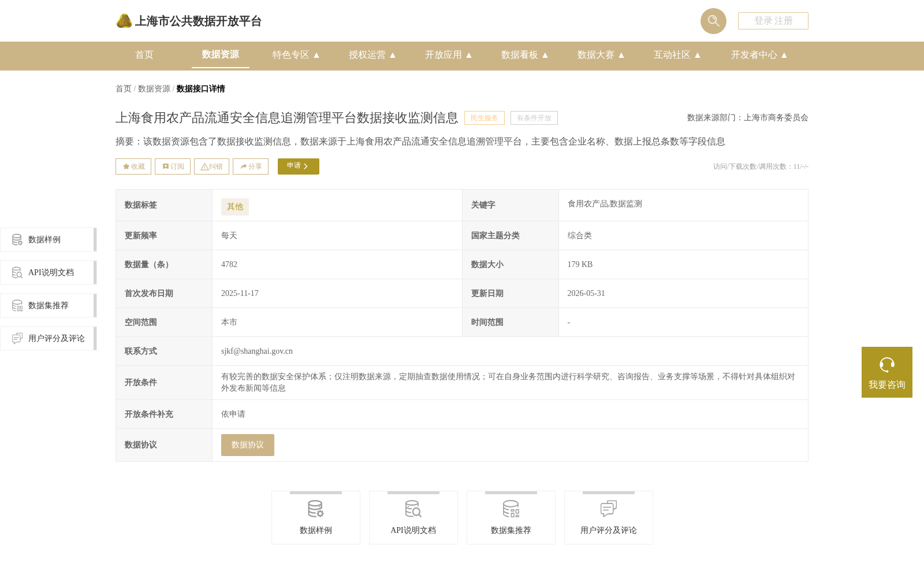Screen dimensions: 924x578
Task: Click the 上海市公共数据开放平台 title
Action: 198,21
